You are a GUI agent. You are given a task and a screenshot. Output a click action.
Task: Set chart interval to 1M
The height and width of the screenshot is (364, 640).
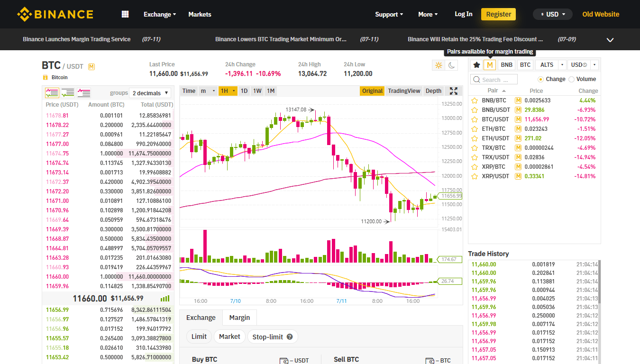[270, 91]
